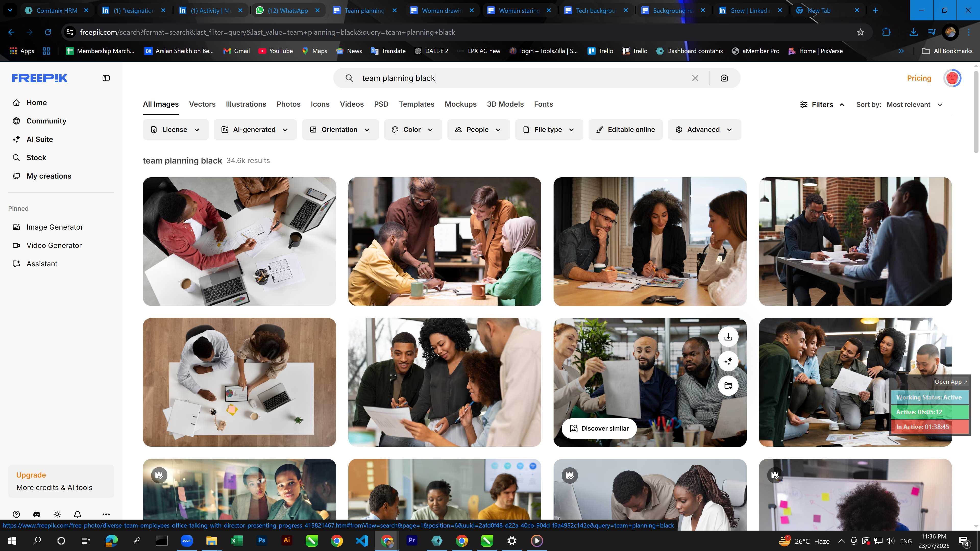This screenshot has height=551, width=980.
Task: Edit hovered image with AI sparkle icon
Action: pos(728,361)
